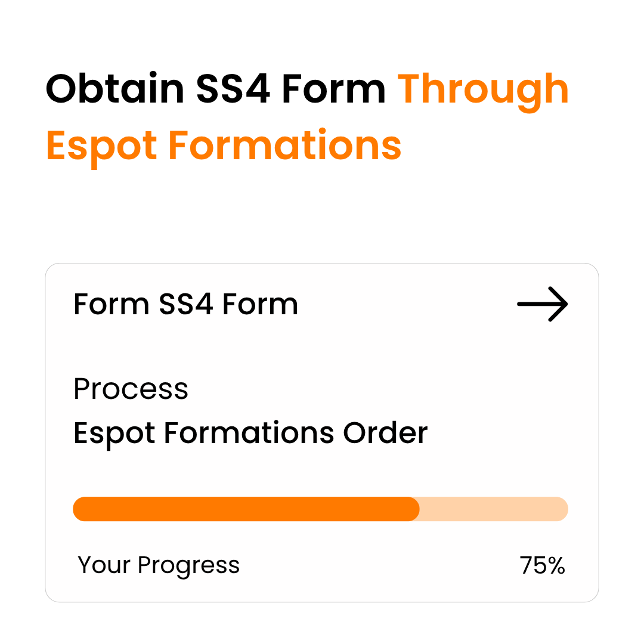Click the right arrow icon in the card
The height and width of the screenshot is (644, 644).
[x=542, y=304]
